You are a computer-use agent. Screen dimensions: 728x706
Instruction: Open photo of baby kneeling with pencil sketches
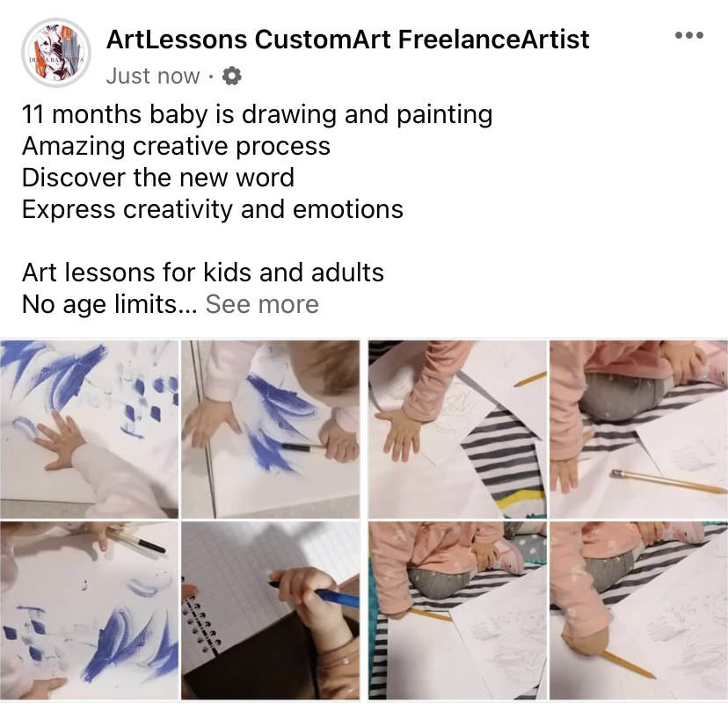point(458,610)
